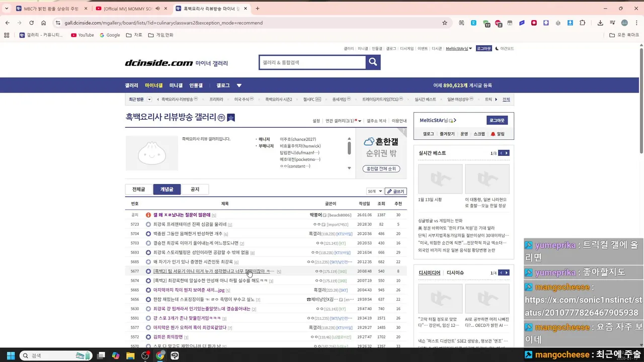Expand 최근 방문 dropdown arrow
The image size is (644, 362).
click(x=149, y=100)
